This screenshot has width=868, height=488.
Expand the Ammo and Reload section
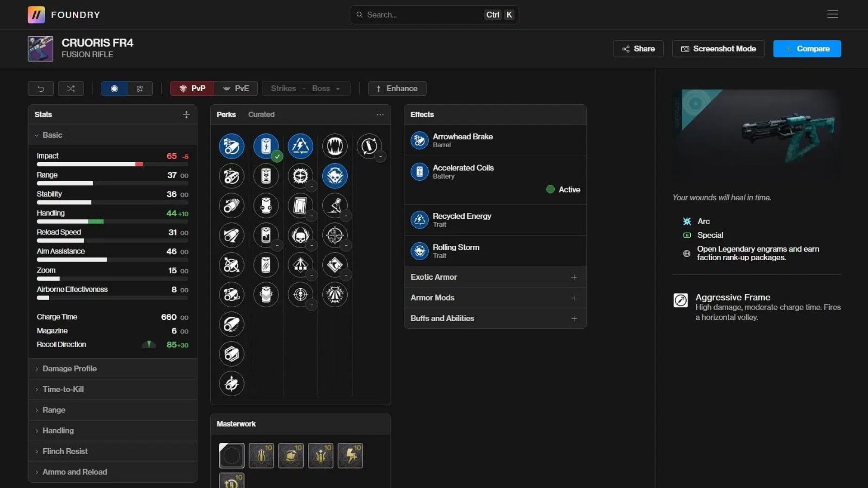click(112, 472)
